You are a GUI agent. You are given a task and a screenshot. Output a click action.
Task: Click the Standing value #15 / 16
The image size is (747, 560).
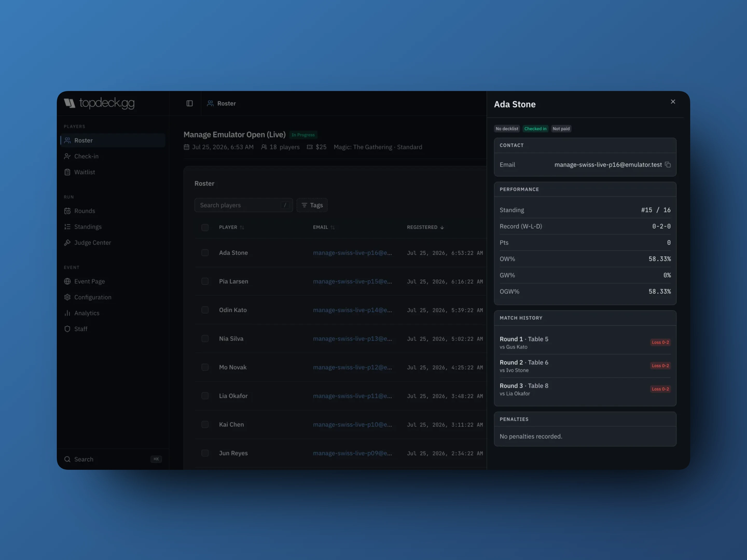pos(655,210)
